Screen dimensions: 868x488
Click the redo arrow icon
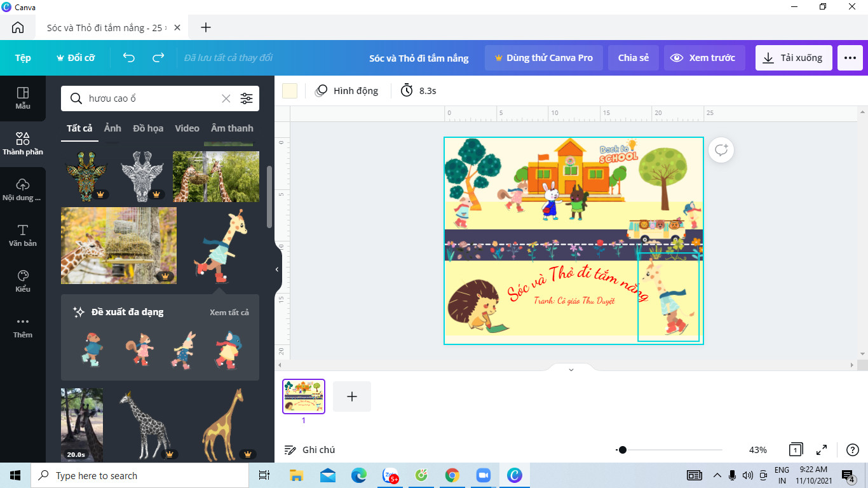pyautogui.click(x=158, y=58)
